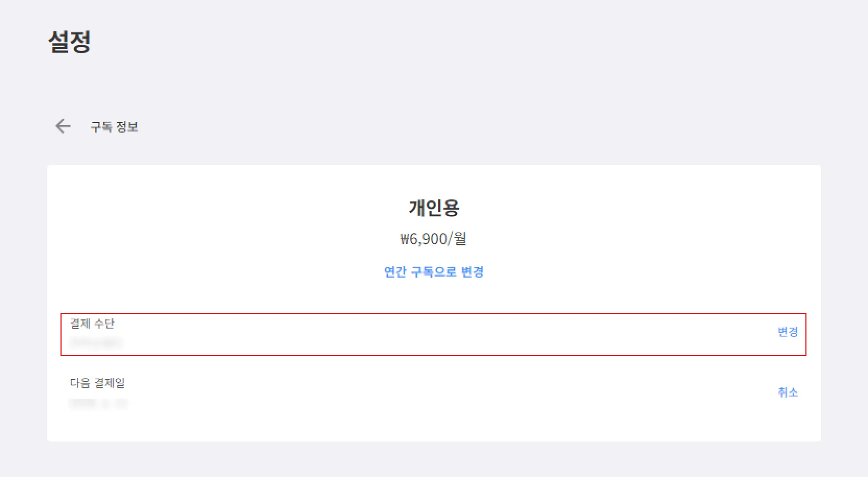868x477 pixels.
Task: Click 취소 to cancel subscription
Action: pos(788,392)
